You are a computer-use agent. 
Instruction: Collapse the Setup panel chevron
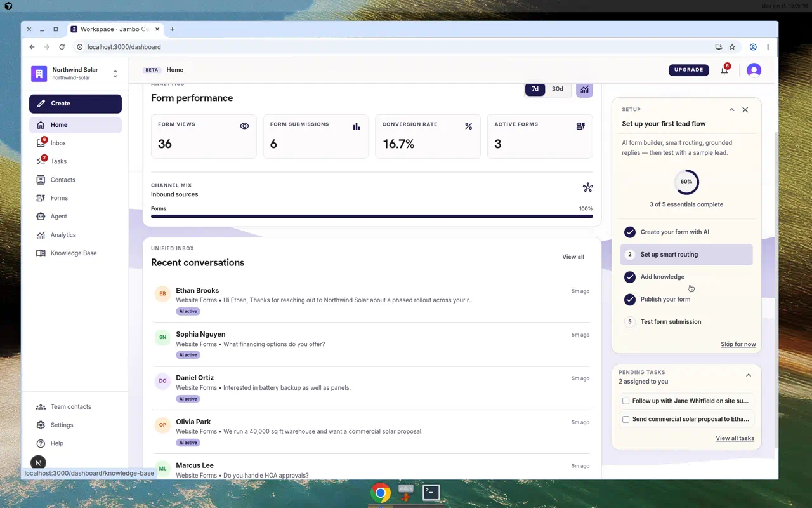(x=731, y=110)
